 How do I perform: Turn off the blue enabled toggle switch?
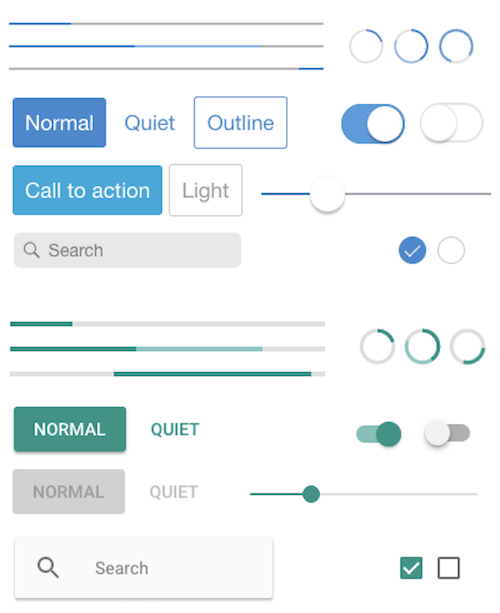coord(373,124)
